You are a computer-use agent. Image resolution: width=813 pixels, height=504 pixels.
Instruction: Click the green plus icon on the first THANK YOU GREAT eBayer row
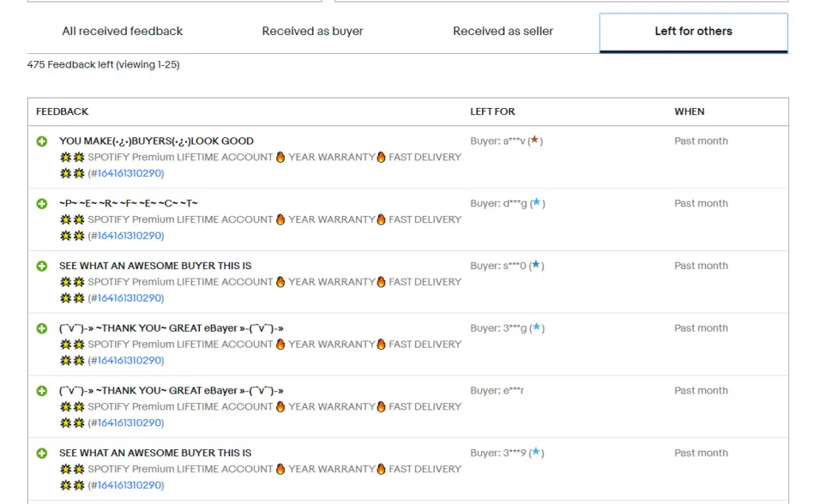42,328
